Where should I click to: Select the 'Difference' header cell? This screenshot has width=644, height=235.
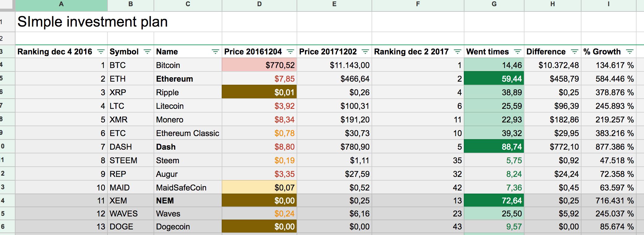pyautogui.click(x=553, y=52)
